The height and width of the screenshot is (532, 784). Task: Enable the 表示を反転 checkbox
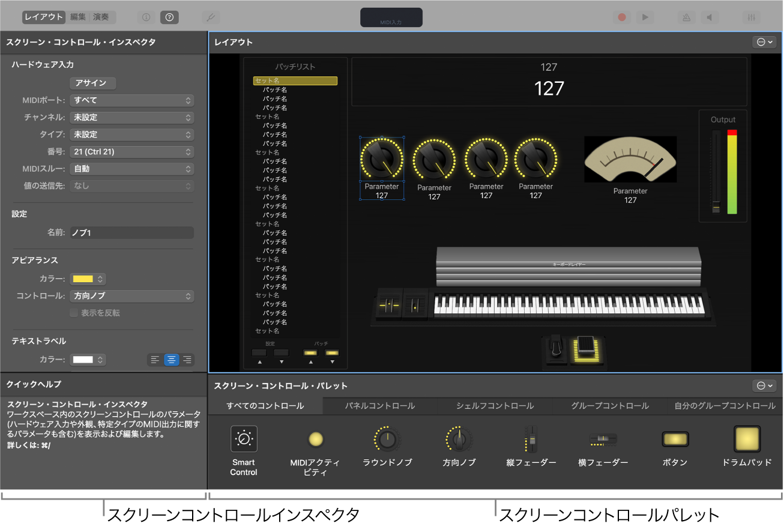tap(74, 312)
